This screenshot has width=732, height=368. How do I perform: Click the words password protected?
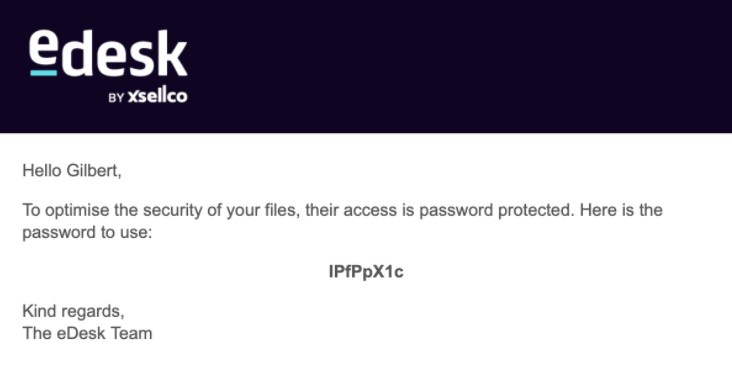click(495, 210)
